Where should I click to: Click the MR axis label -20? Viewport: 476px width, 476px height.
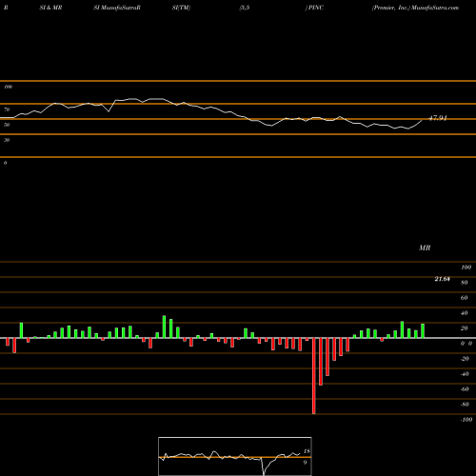pos(465,359)
